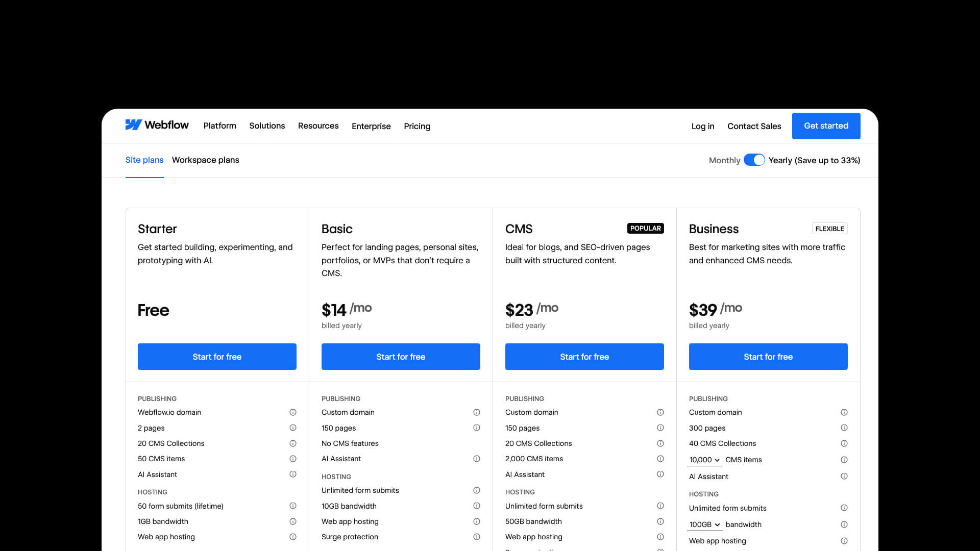Click info icon beside Webflow.io domain

tap(293, 412)
